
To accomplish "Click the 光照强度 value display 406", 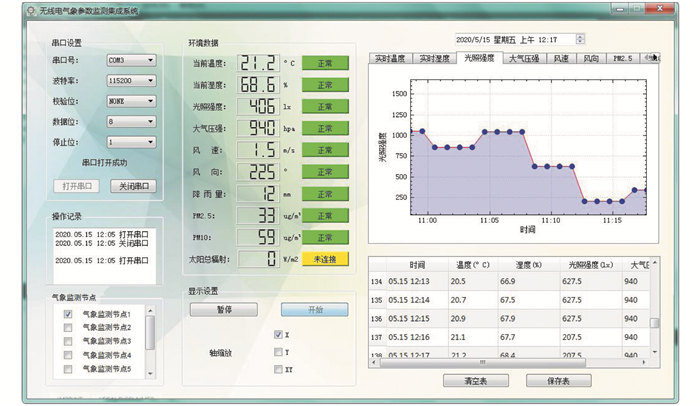I will pyautogui.click(x=258, y=106).
